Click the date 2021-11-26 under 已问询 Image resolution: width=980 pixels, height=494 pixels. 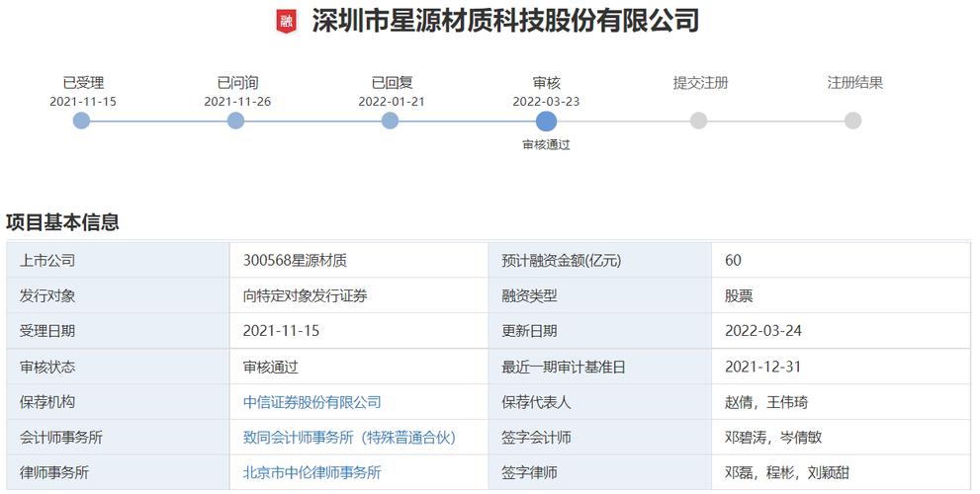237,101
